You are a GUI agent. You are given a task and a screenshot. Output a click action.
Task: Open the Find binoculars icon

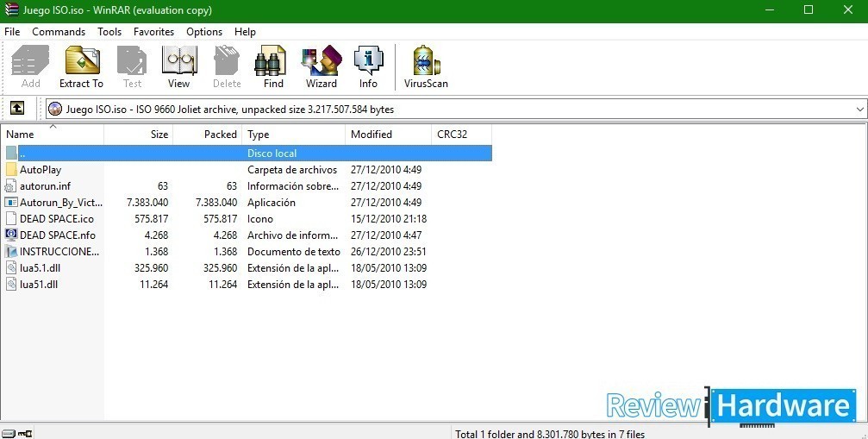(271, 60)
